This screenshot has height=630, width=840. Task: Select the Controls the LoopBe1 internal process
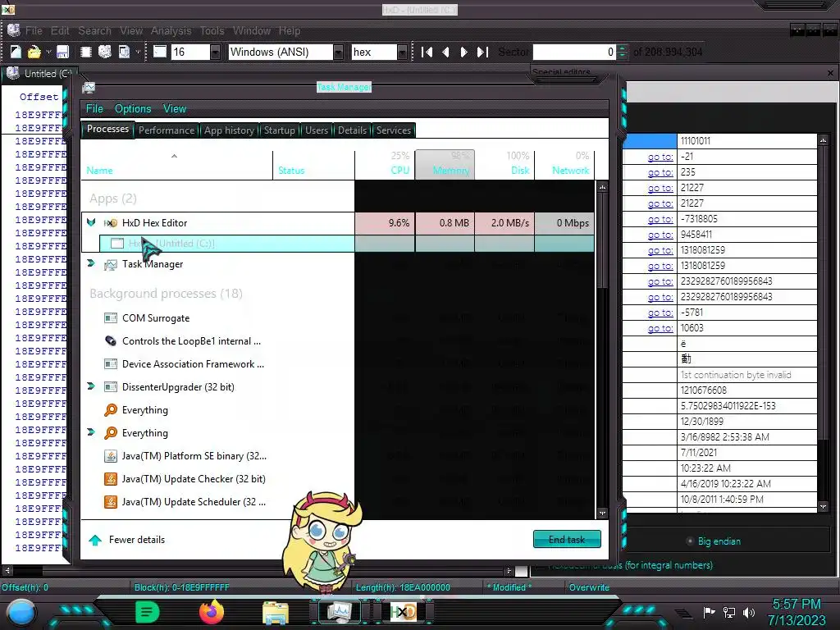tap(339, 340)
